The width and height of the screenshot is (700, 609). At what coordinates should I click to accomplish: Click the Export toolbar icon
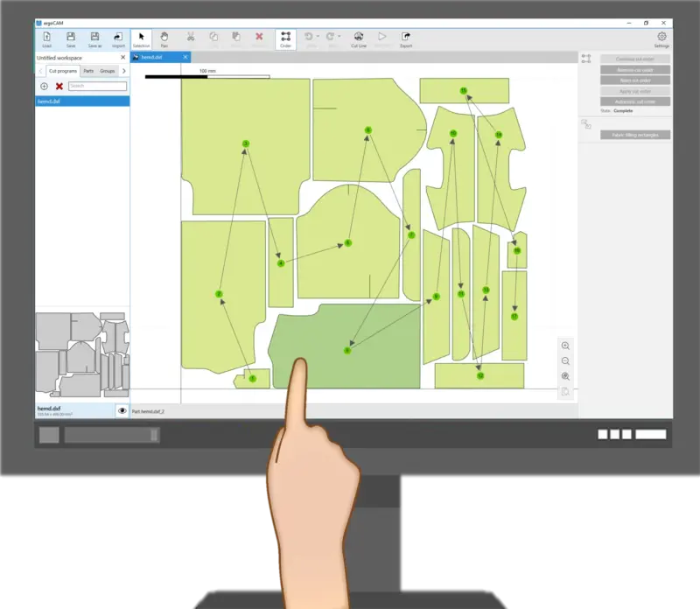point(404,37)
